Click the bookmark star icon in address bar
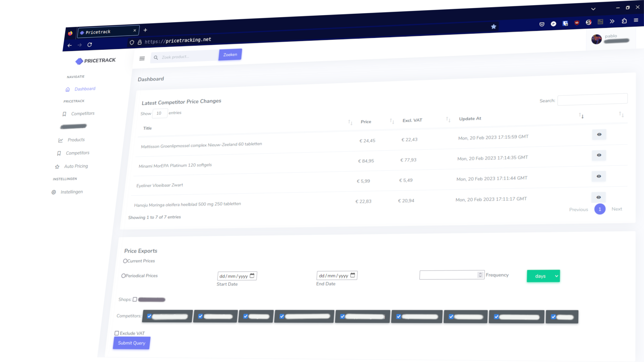The width and height of the screenshot is (644, 362). click(493, 27)
